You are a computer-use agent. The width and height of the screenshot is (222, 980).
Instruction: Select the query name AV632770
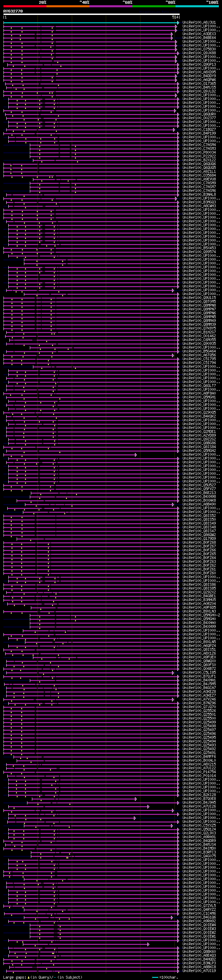[13, 11]
